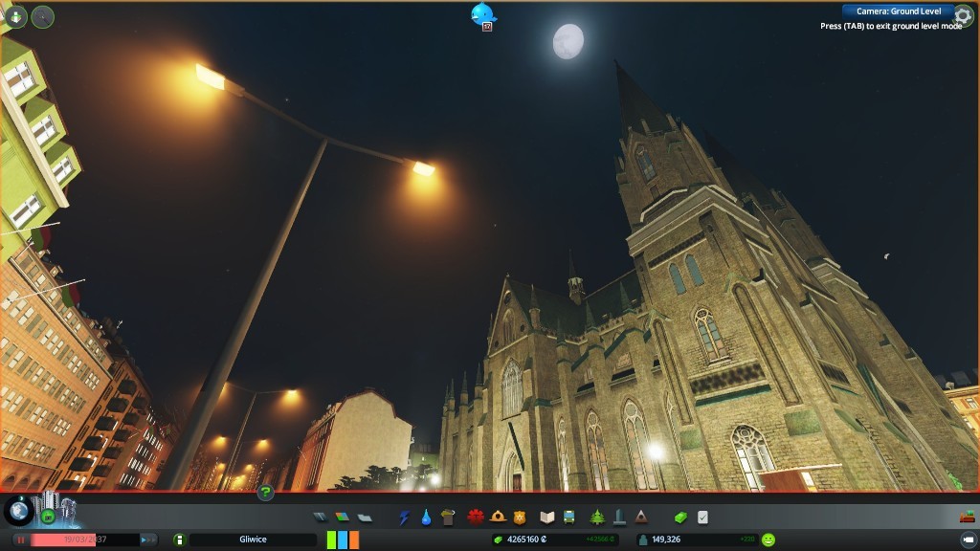Open the Education book menu
980x551 pixels.
pyautogui.click(x=547, y=518)
